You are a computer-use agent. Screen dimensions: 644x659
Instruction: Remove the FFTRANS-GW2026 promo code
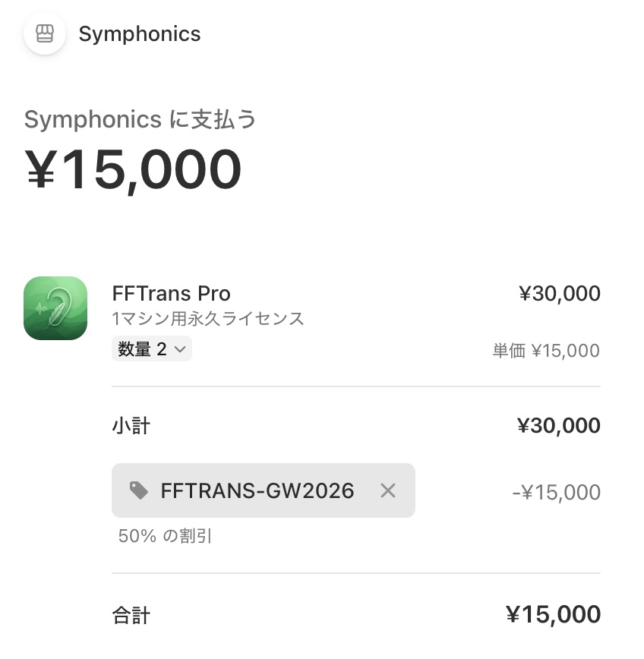(x=388, y=490)
